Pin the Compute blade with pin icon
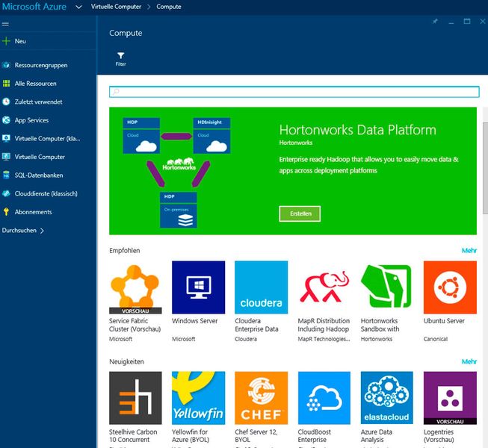 click(435, 21)
